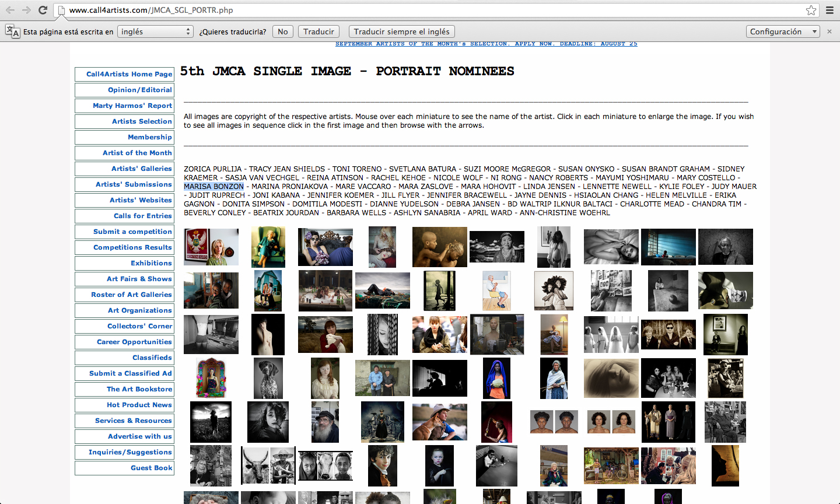This screenshot has width=840, height=504.
Task: Click Traducir siempre el inglés button
Action: tap(401, 32)
